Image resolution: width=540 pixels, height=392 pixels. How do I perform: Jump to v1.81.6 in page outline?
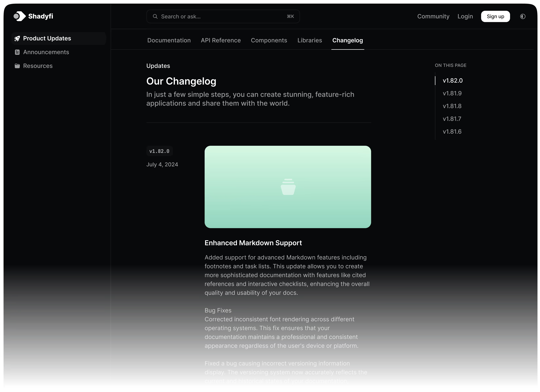pos(452,132)
